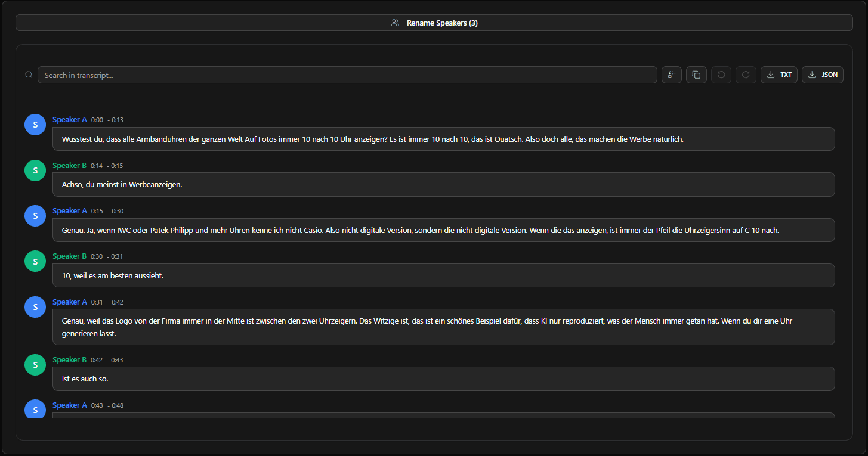The width and height of the screenshot is (868, 456).
Task: Select the Ist es auch so message bubble
Action: pyautogui.click(x=443, y=379)
